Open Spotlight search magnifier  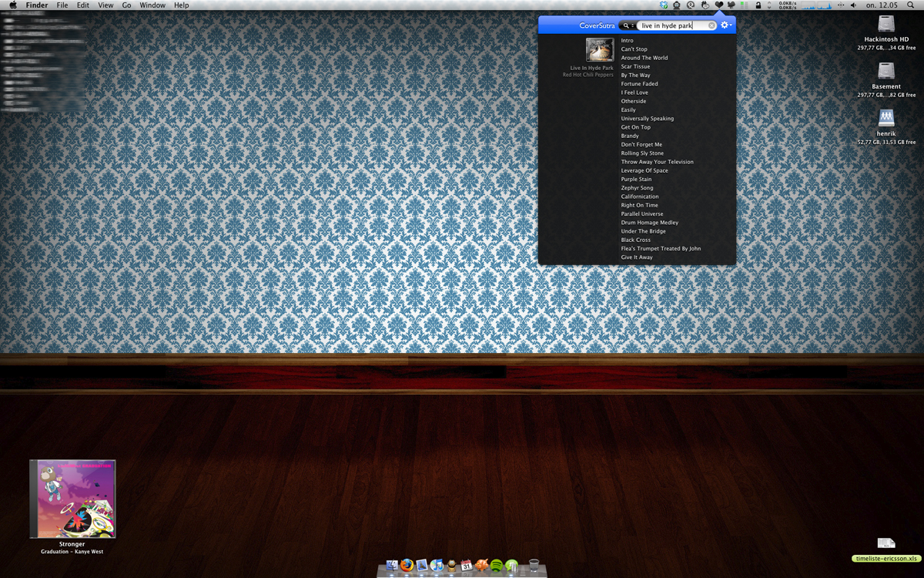coord(910,5)
